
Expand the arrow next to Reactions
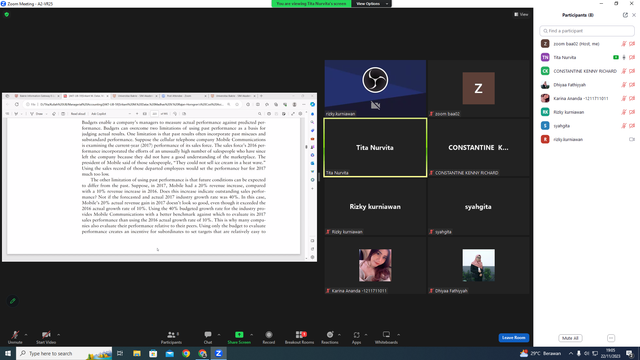(x=339, y=335)
